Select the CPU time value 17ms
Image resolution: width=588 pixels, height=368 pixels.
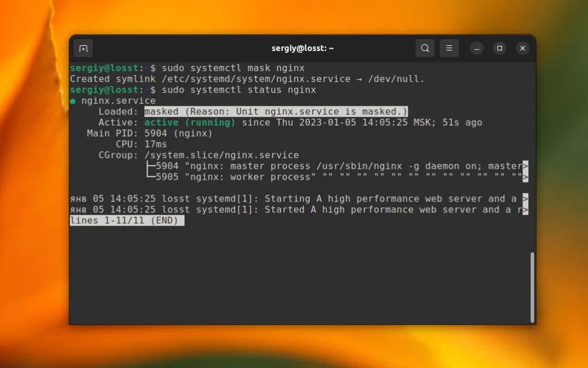tap(155, 144)
